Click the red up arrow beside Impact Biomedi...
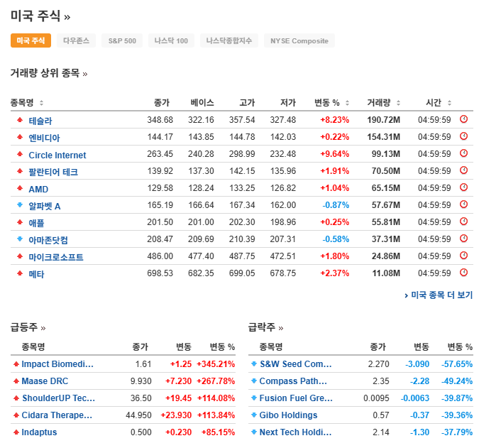 [x=16, y=364]
